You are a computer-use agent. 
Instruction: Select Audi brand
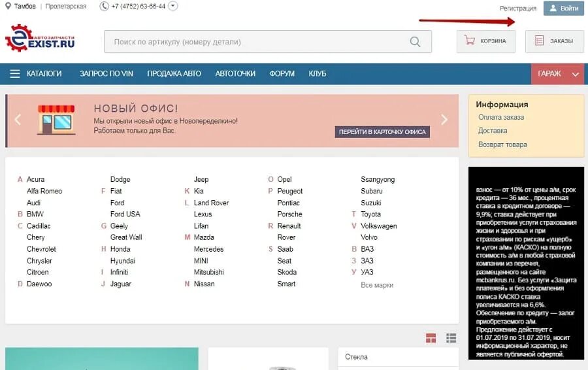point(33,203)
